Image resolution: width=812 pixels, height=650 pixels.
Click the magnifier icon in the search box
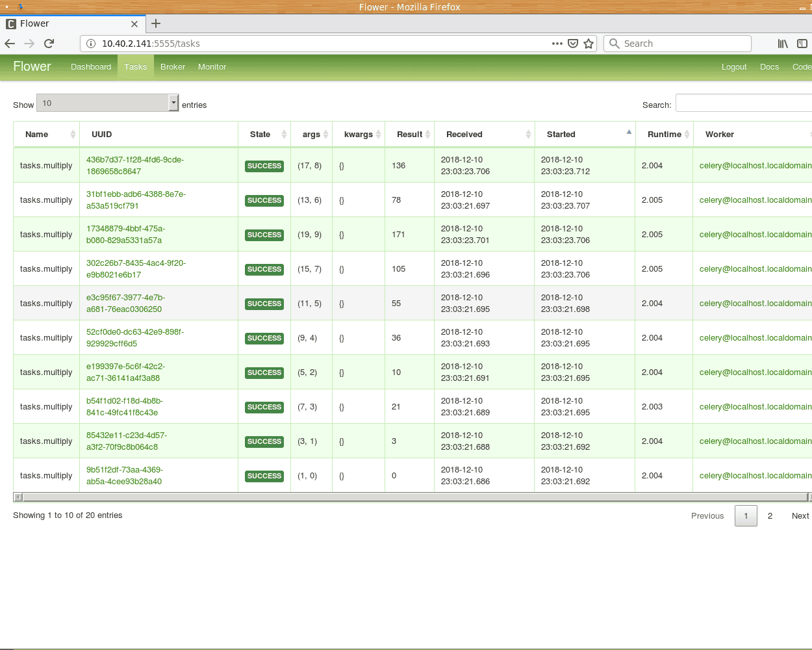click(614, 44)
